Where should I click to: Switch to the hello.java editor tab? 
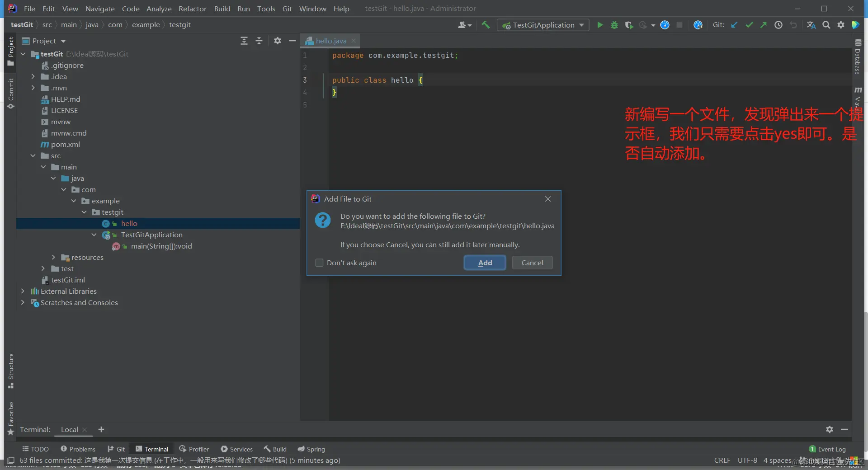click(331, 41)
